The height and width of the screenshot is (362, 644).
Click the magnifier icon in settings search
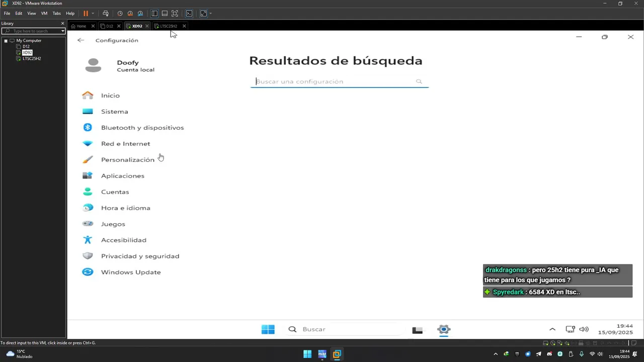[x=419, y=81]
